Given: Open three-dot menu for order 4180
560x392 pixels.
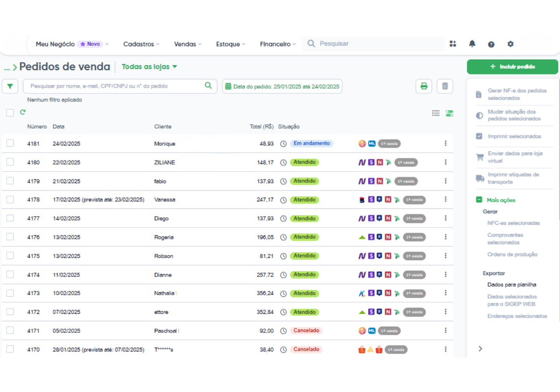Looking at the screenshot, I should (445, 162).
